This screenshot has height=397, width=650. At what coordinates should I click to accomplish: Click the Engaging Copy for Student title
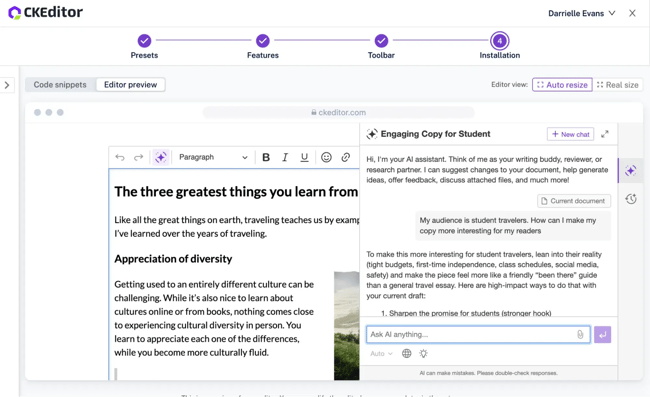coord(435,134)
